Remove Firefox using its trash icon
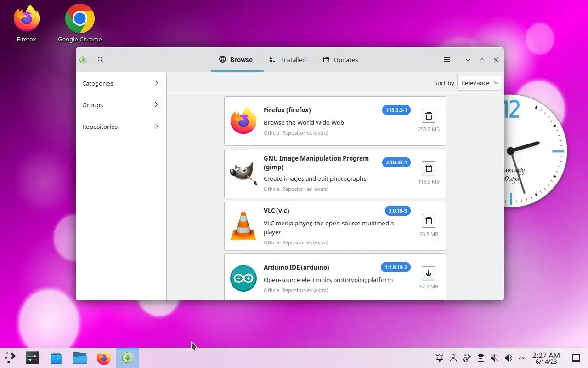The height and width of the screenshot is (368, 588). click(428, 116)
